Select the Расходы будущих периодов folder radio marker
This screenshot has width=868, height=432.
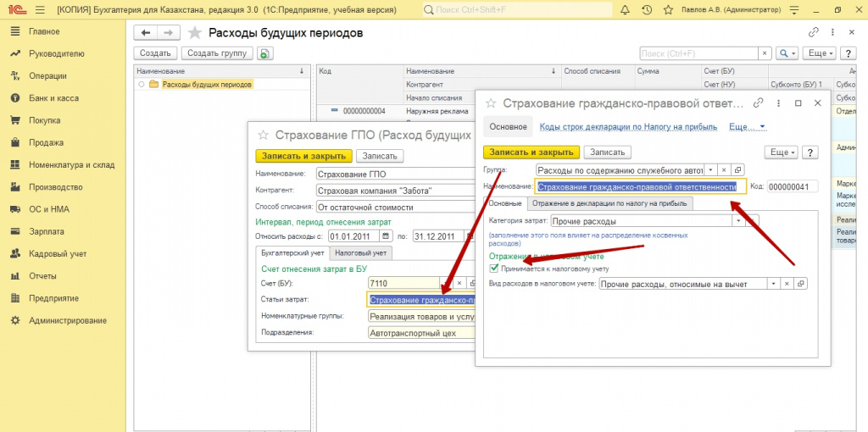(x=142, y=85)
